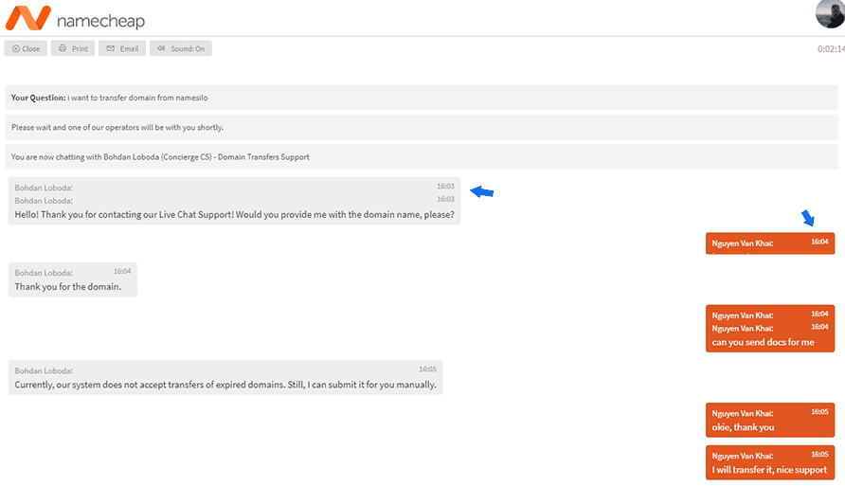Click the 'Hello! Thank you for contacting' message

coord(234,201)
